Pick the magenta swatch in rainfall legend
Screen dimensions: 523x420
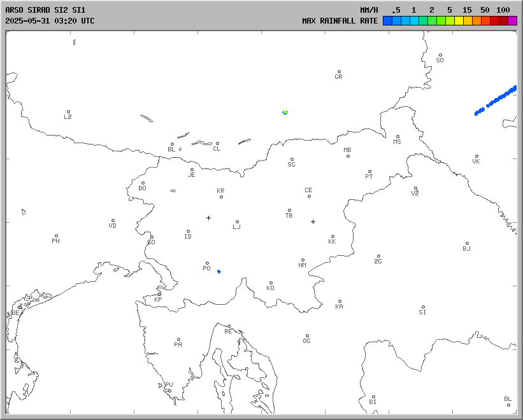[x=512, y=21]
